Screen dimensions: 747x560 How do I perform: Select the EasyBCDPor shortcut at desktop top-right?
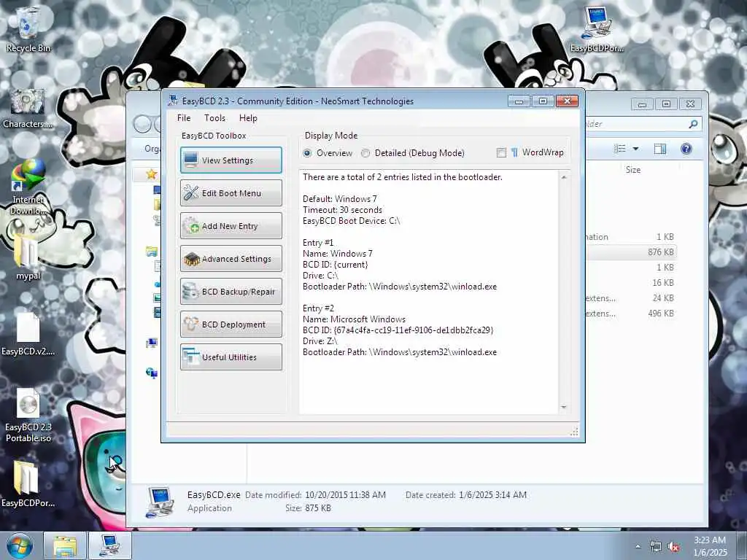pyautogui.click(x=597, y=28)
